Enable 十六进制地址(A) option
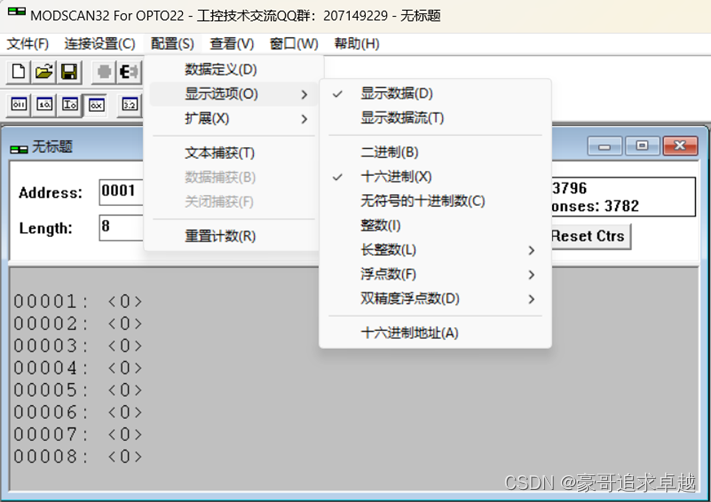This screenshot has height=502, width=711. (x=435, y=333)
